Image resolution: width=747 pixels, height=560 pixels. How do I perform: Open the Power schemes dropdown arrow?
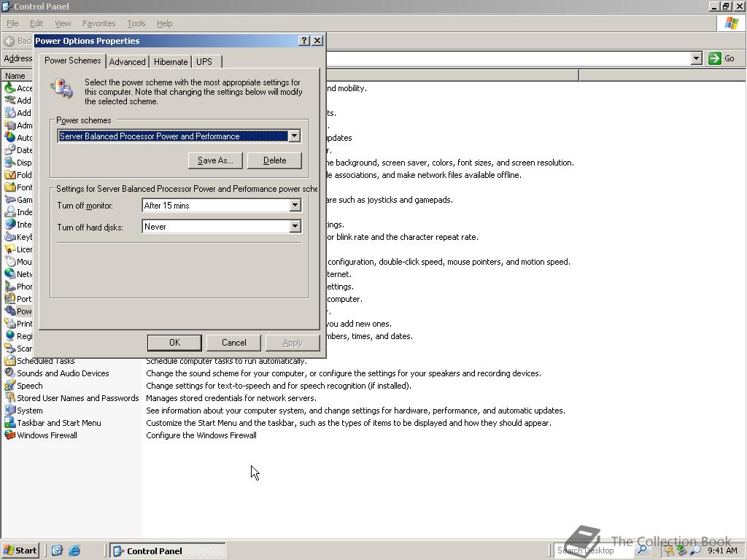tap(295, 136)
